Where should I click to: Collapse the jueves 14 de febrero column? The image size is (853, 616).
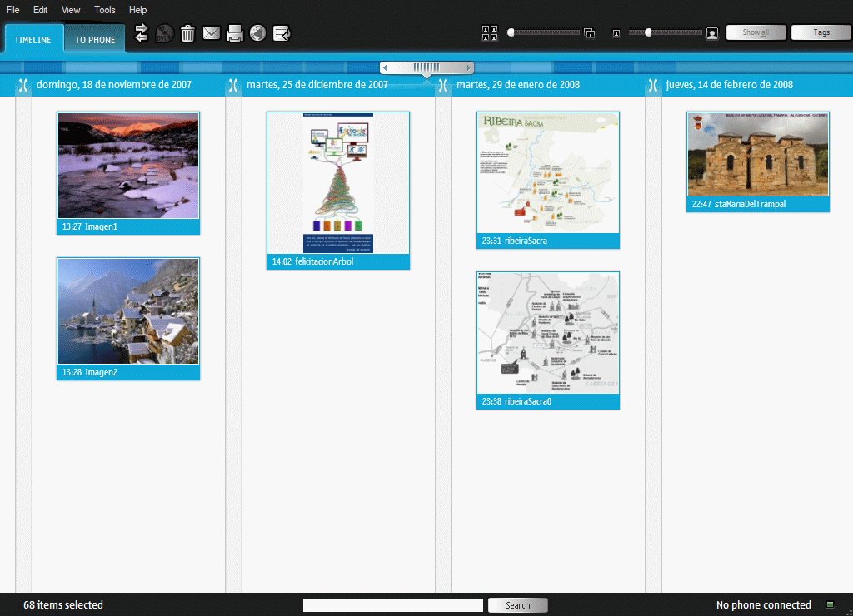point(652,84)
